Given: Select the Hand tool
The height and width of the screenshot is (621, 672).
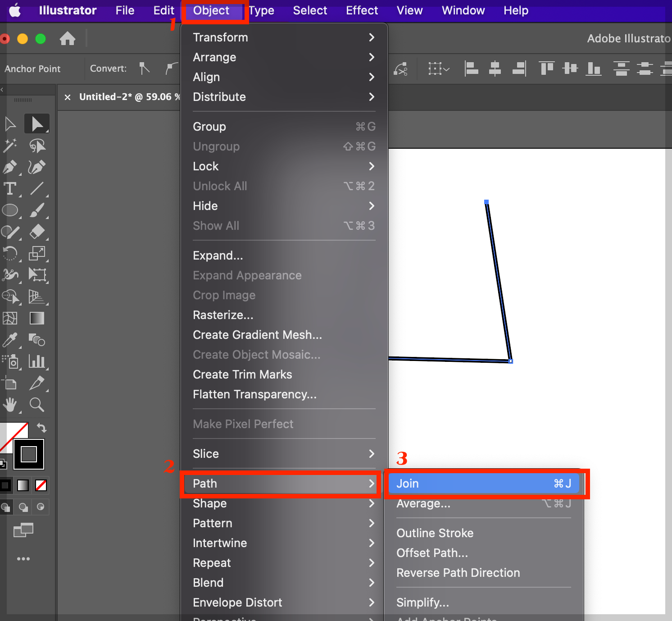Looking at the screenshot, I should pos(10,405).
